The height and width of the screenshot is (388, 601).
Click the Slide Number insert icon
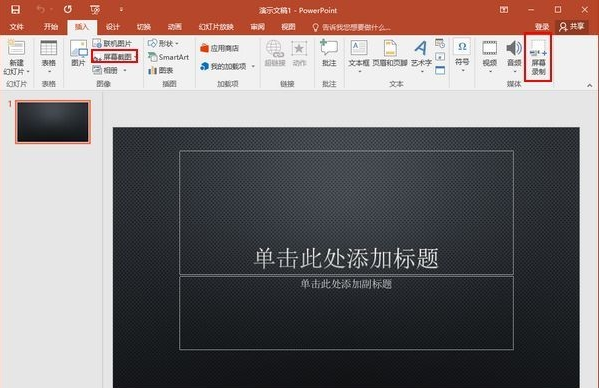[x=440, y=57]
